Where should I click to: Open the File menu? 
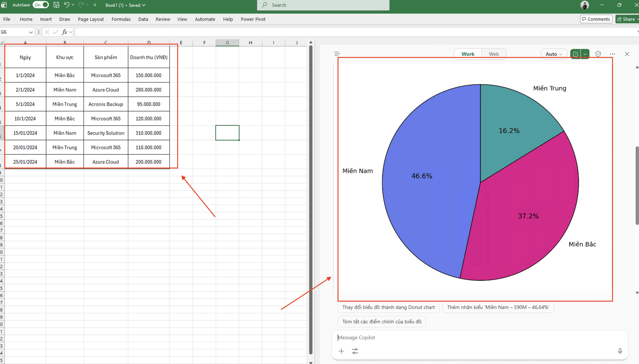coord(7,19)
